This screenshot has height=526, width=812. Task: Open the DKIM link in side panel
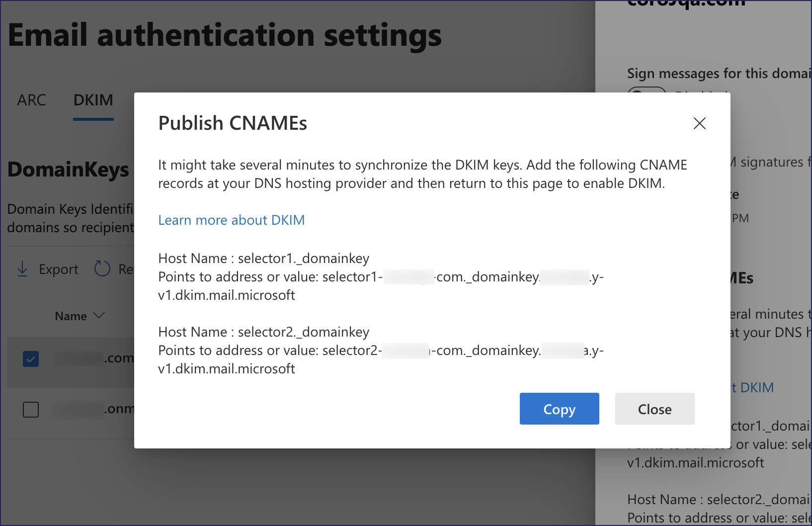[x=755, y=387]
